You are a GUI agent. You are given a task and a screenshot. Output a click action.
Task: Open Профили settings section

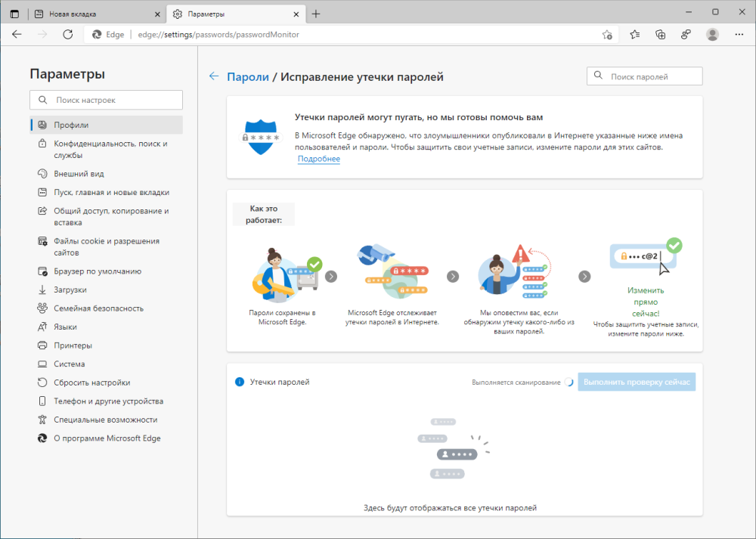pos(106,125)
